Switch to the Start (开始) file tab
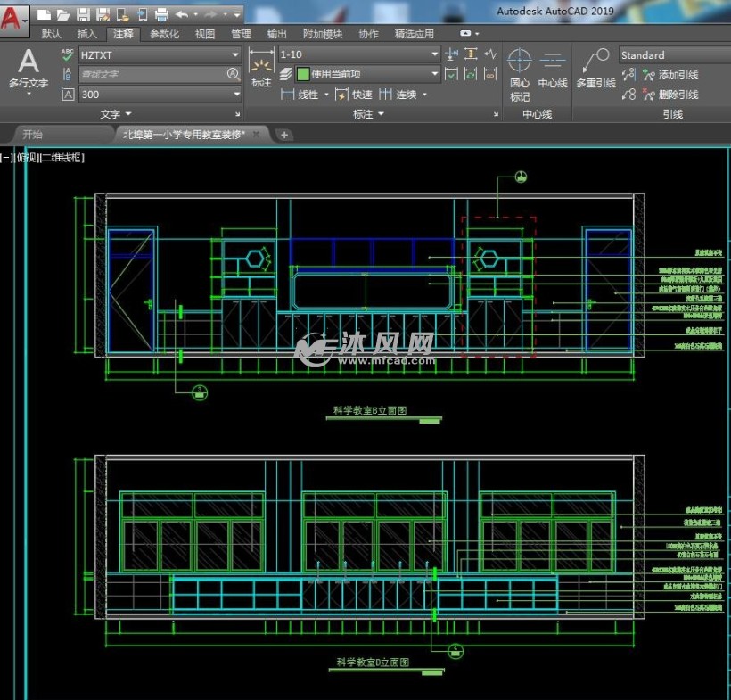Image resolution: width=731 pixels, height=700 pixels. [33, 135]
